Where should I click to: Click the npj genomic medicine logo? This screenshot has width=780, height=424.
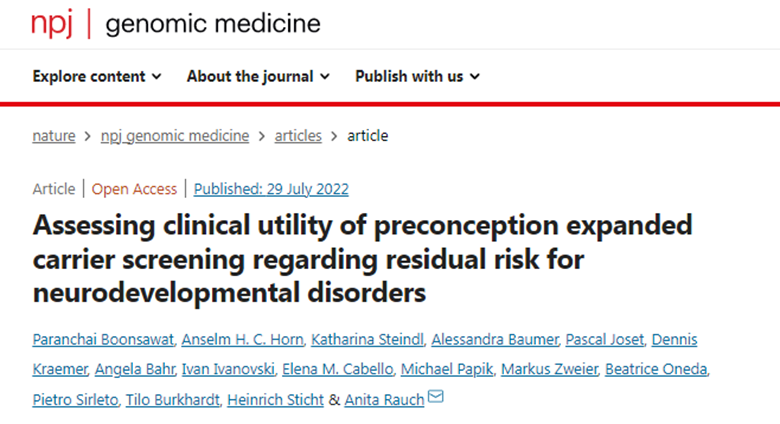pyautogui.click(x=175, y=23)
